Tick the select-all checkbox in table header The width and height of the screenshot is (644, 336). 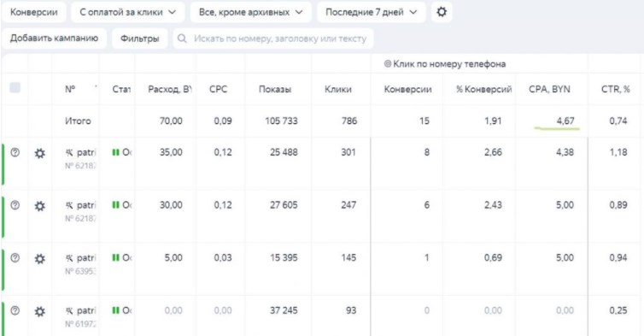pos(15,87)
